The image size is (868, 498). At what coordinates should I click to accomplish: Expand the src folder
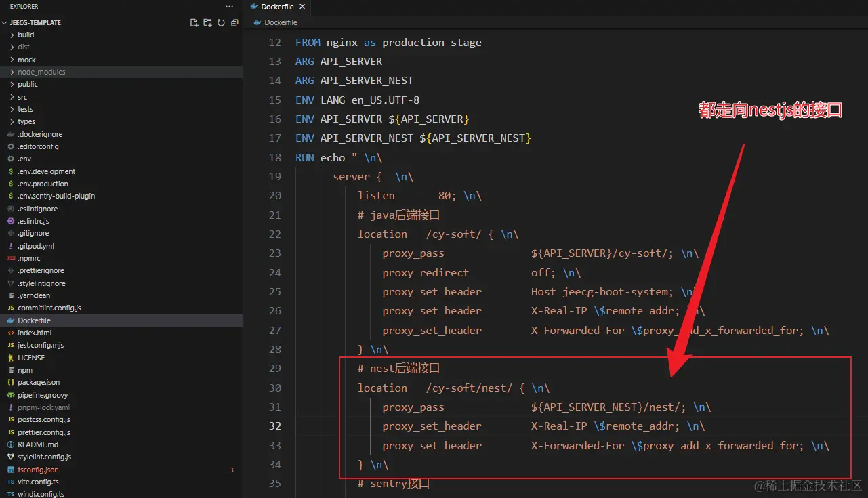(x=121, y=97)
